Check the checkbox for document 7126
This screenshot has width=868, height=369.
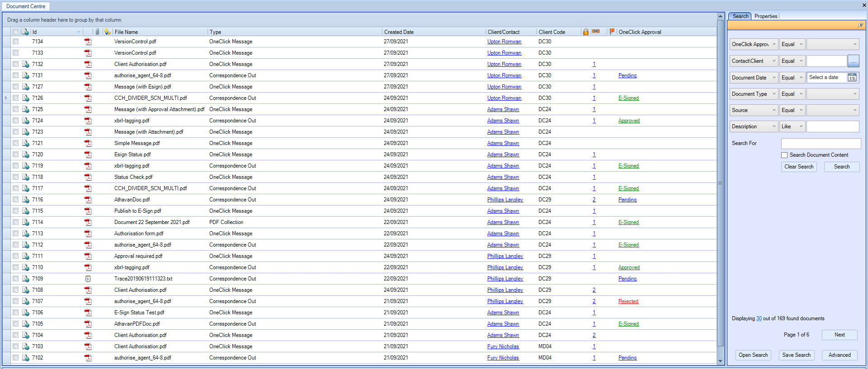[x=16, y=98]
